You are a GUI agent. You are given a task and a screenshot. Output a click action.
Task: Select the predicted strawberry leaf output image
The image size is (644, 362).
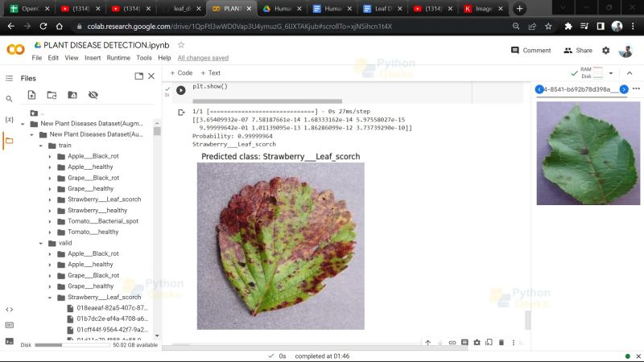pos(280,246)
